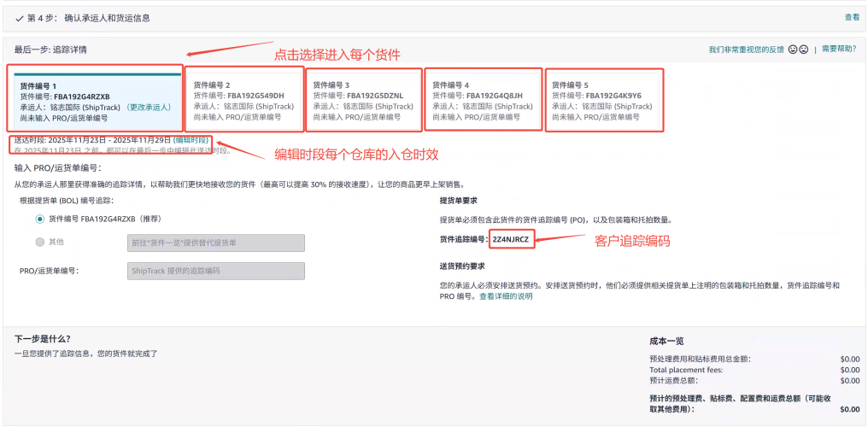Click the 输入 PRO/运货单编号 heading
Viewport: 868px width, 427px height.
59,167
